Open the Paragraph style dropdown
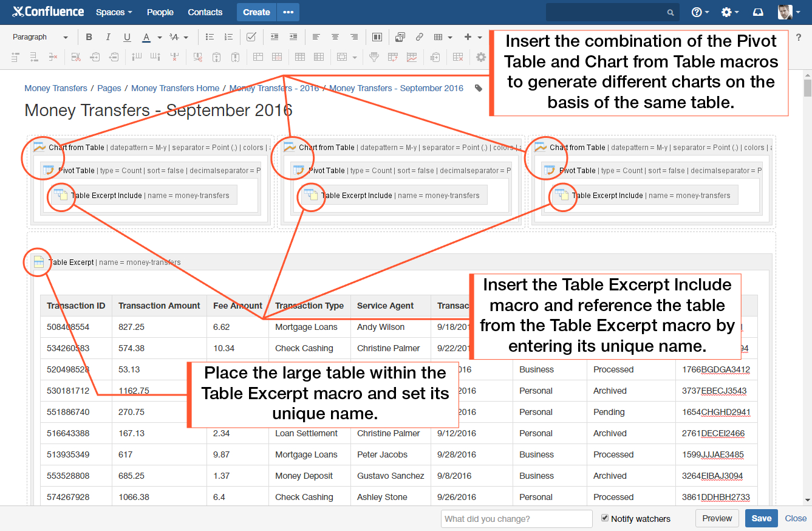The height and width of the screenshot is (531, 812). click(38, 36)
